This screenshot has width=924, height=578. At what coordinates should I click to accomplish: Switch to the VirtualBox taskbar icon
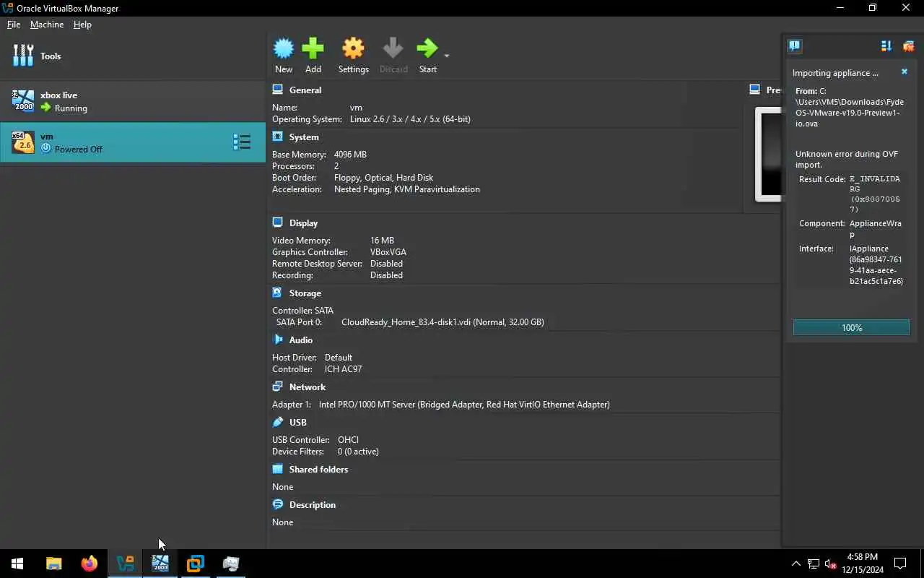125,564
